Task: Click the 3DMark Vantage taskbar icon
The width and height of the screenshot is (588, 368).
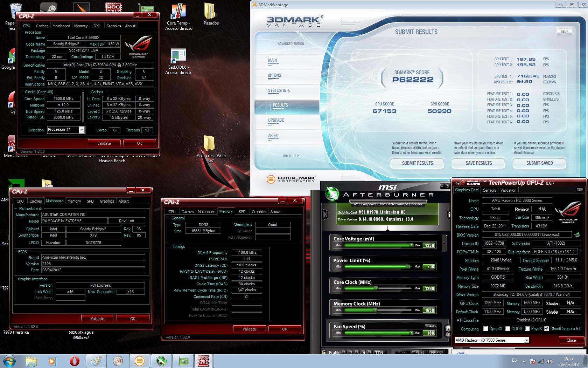Action: [139, 361]
